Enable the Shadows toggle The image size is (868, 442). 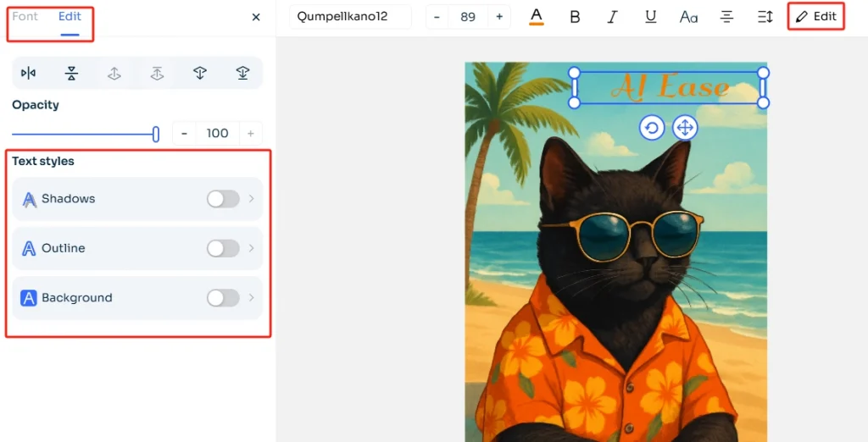tap(223, 199)
